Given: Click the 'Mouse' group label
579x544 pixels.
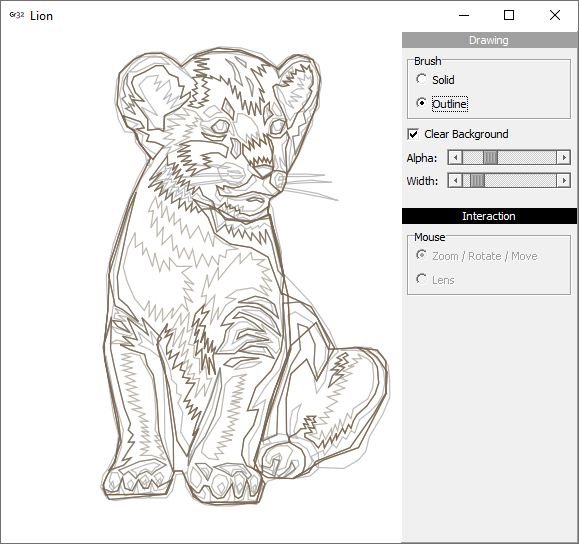Looking at the screenshot, I should [429, 237].
